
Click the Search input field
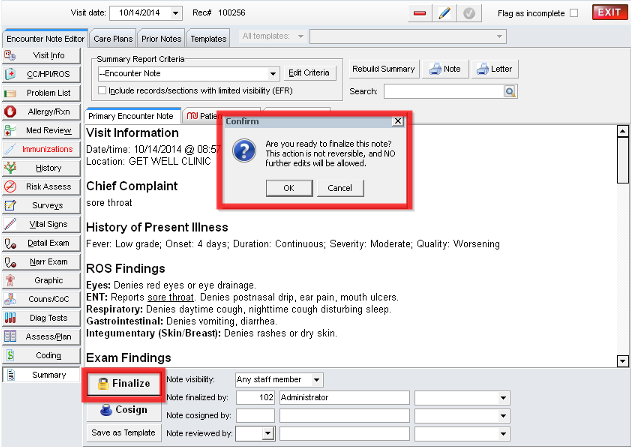[x=444, y=92]
